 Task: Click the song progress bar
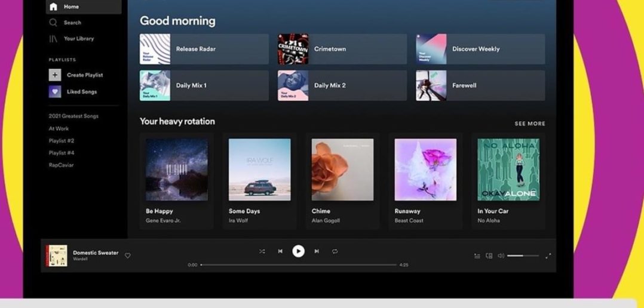tap(299, 265)
